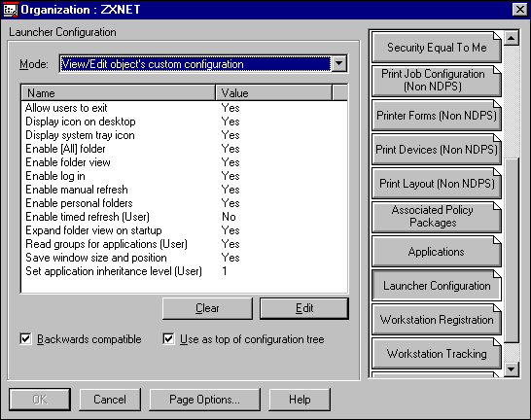Open Page Options dialog

point(204,400)
